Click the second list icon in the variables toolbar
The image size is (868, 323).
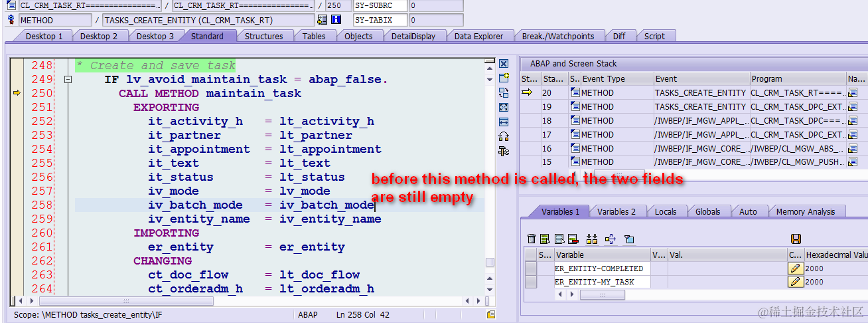coord(559,239)
